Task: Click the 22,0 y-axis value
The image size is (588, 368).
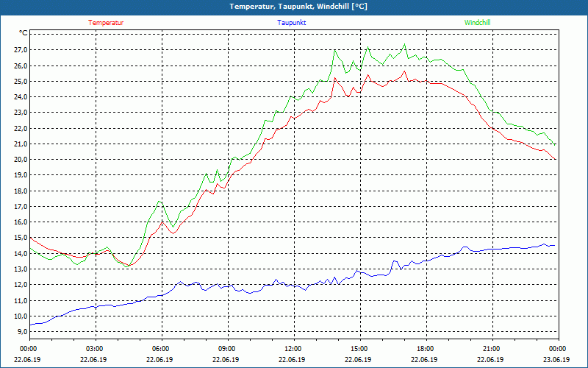Action: pos(21,128)
